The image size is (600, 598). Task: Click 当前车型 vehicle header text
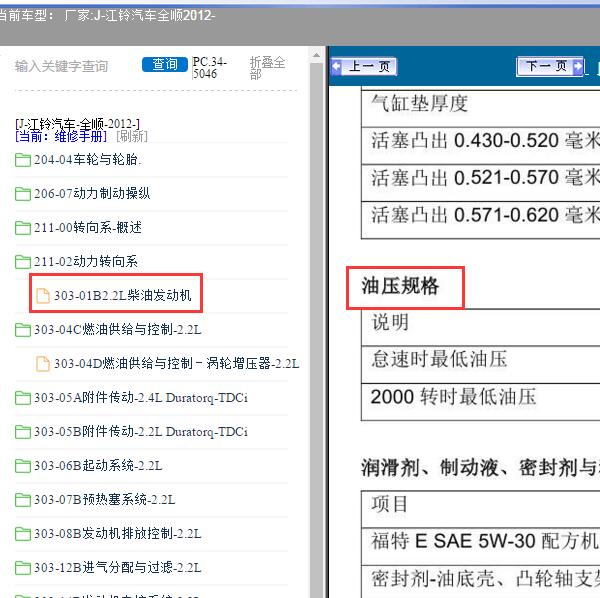(107, 16)
